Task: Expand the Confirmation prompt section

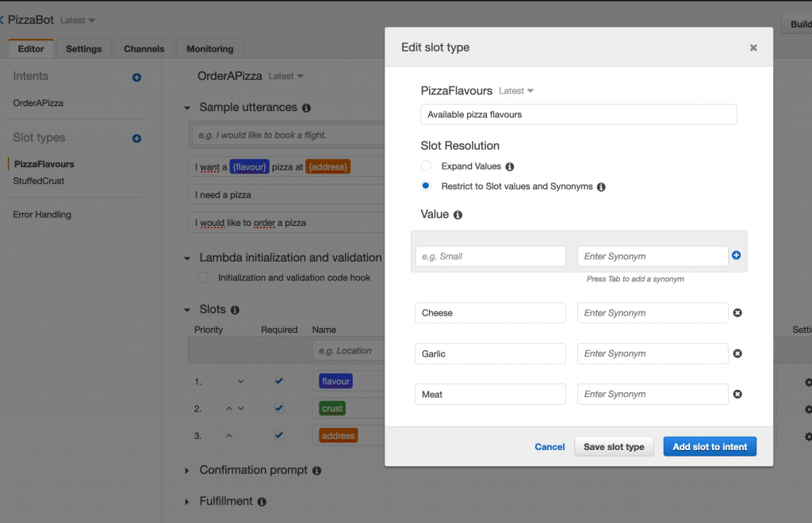Action: (187, 471)
